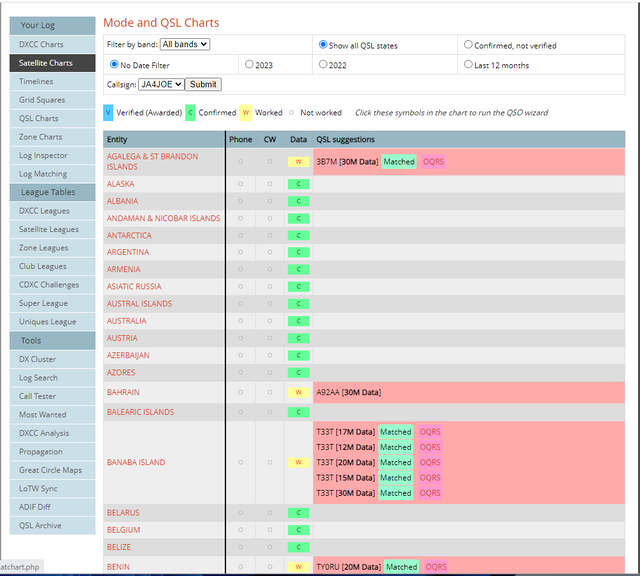Open Club Leagues in the sidebar
The image size is (640, 576).
[x=52, y=267]
